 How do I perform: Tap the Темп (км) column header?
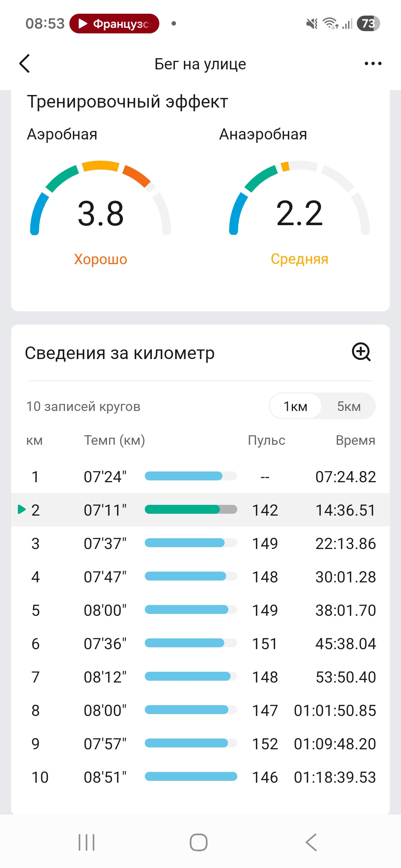114,440
